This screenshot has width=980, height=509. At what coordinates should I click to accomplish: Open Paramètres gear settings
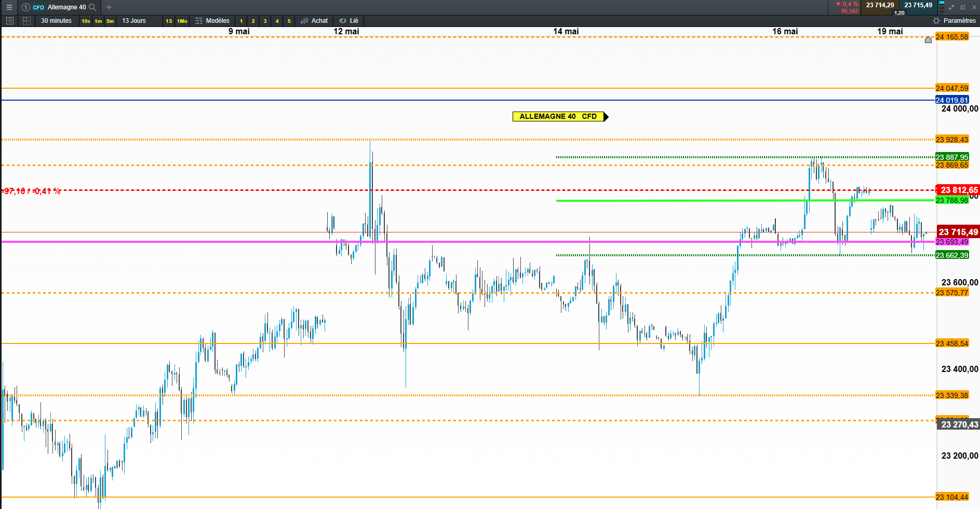coord(955,21)
